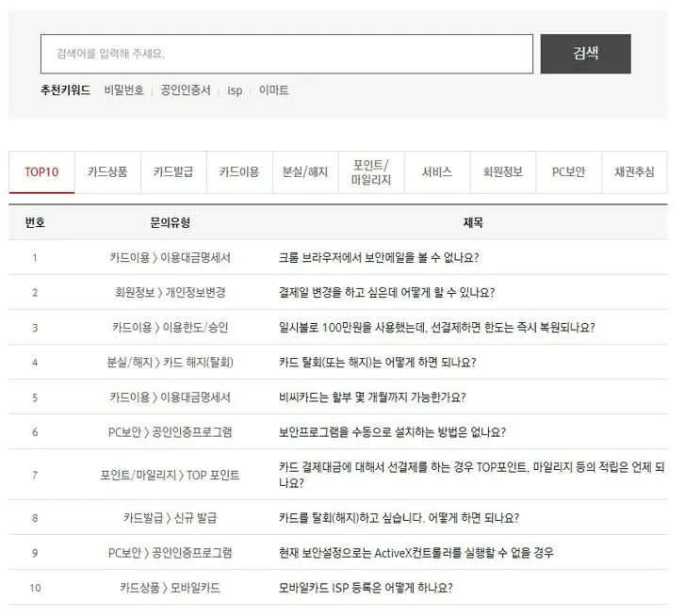
Task: Click row number 10
Action: 35,588
